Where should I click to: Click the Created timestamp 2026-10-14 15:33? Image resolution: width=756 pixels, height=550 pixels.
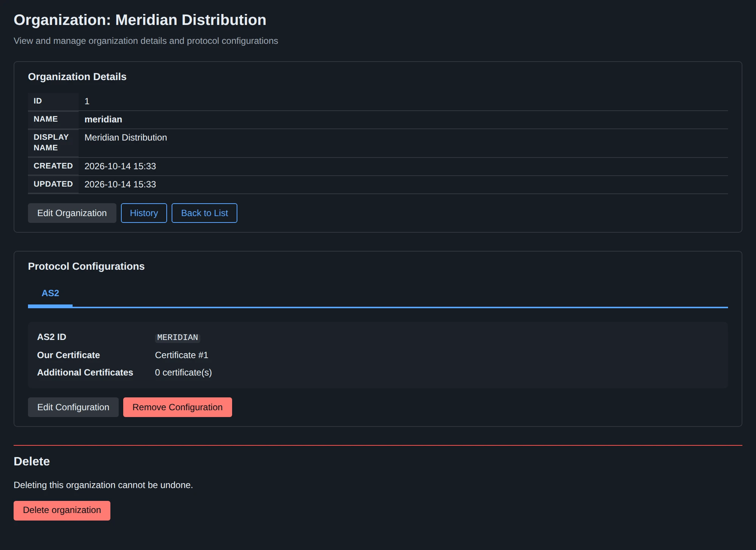[x=120, y=166]
